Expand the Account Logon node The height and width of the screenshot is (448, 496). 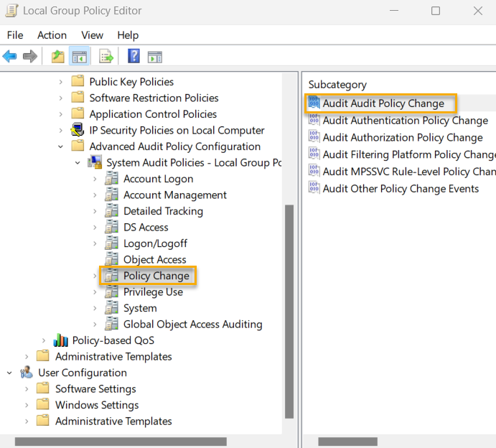click(95, 179)
